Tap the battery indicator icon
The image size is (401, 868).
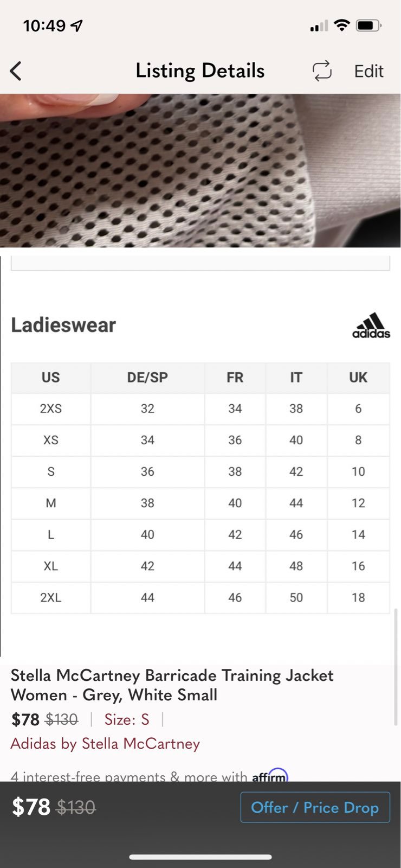pos(369,25)
